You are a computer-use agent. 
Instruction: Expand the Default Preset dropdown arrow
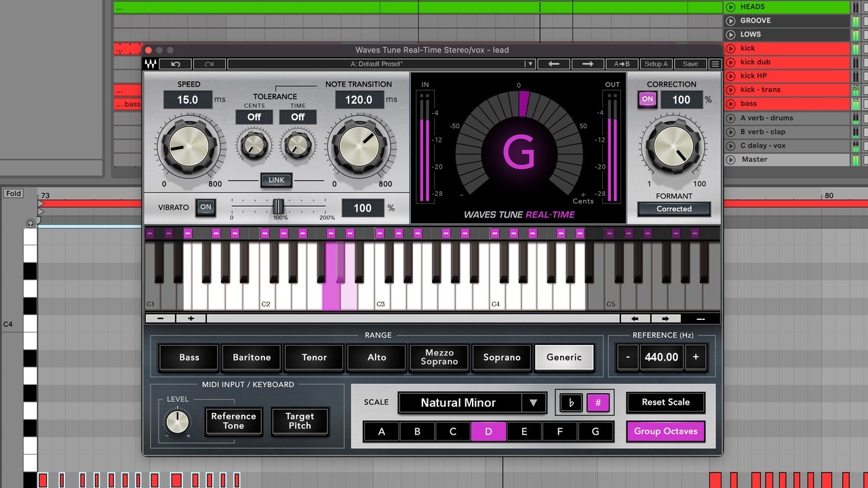[x=529, y=64]
